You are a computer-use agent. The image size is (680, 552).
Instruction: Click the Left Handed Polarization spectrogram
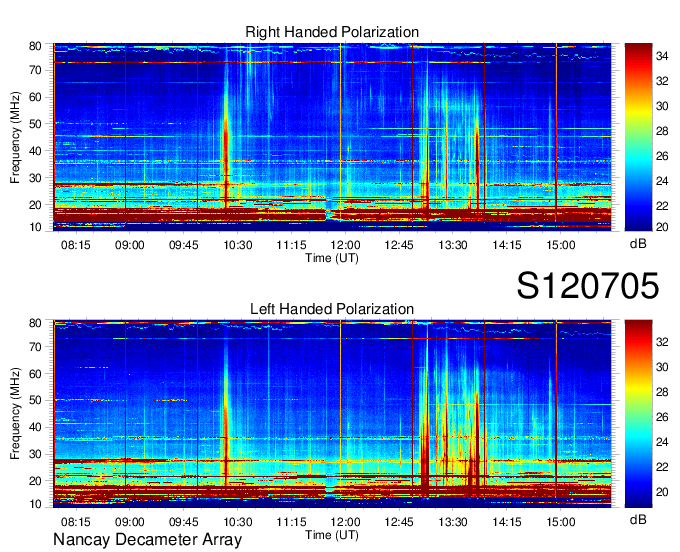(332, 414)
